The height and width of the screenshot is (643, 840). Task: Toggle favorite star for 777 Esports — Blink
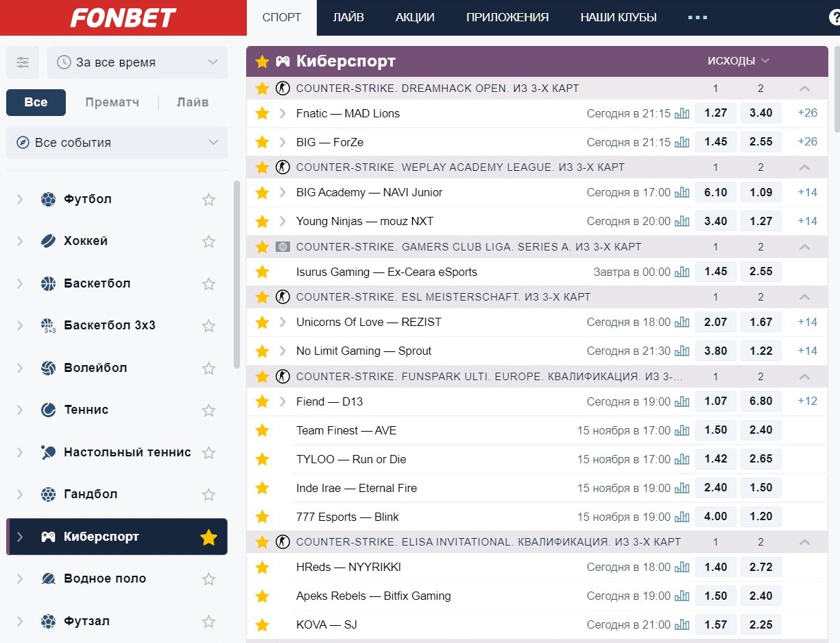coord(262,517)
